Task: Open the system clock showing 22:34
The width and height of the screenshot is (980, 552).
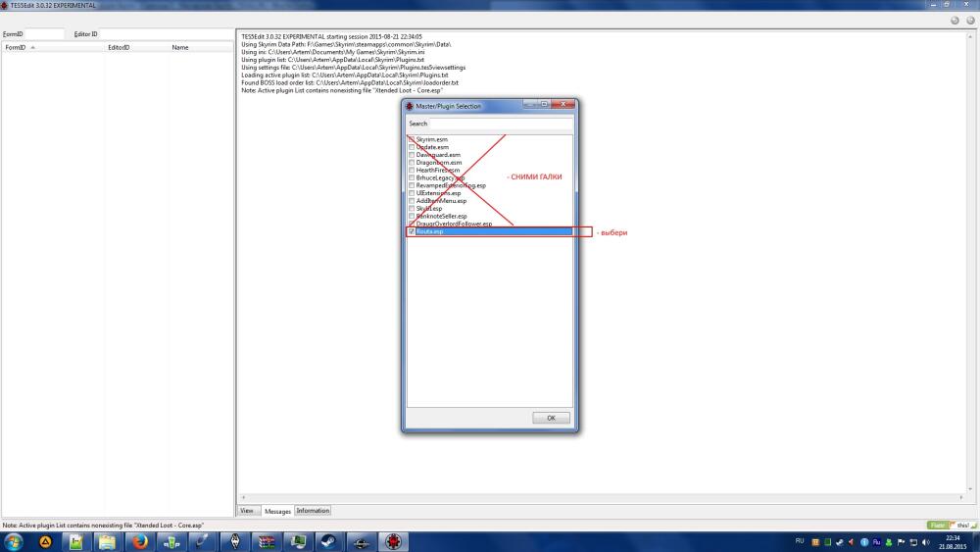Action: (953, 542)
